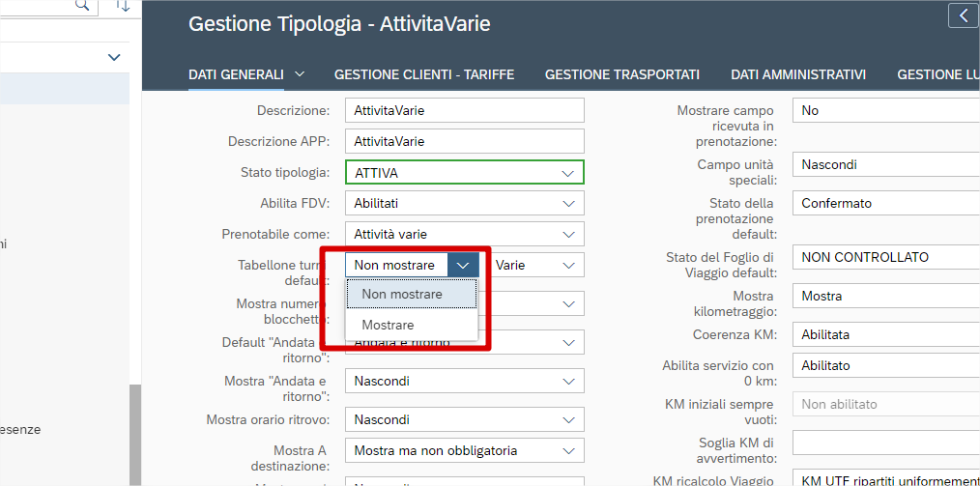Open the Mostra A destinazione dropdown
Image resolution: width=980 pixels, height=486 pixels.
click(x=567, y=451)
